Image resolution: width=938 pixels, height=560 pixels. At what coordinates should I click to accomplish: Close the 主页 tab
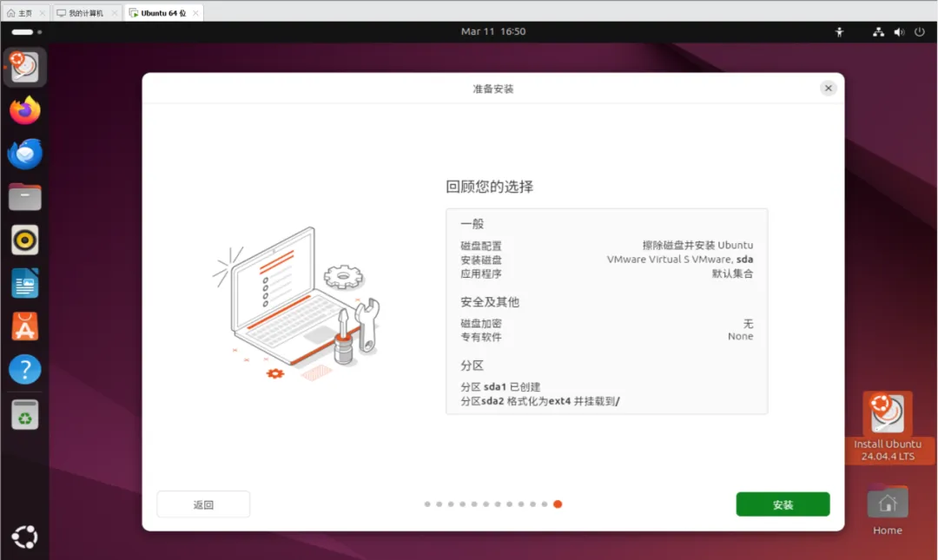(42, 12)
